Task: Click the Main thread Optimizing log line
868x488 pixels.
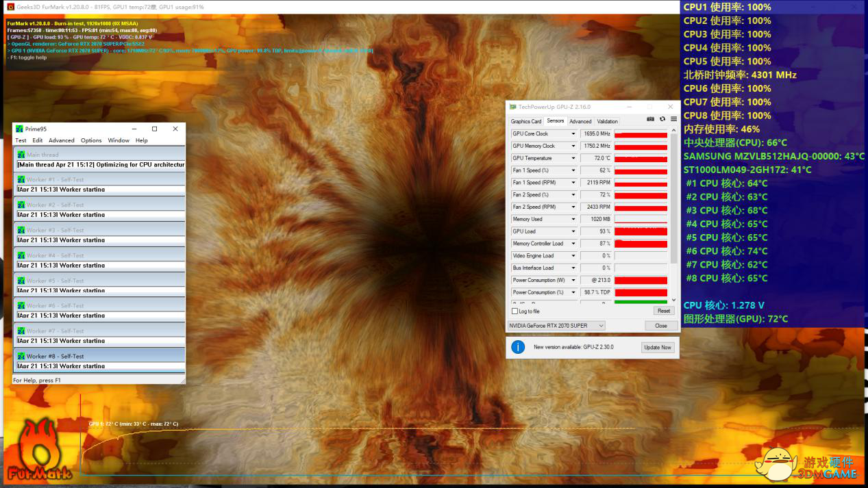Action: click(x=101, y=164)
